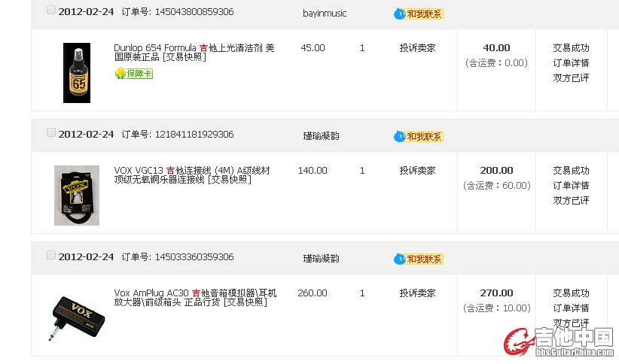
Task: Select the checkbox for order 145043800859306
Action: coord(51,11)
